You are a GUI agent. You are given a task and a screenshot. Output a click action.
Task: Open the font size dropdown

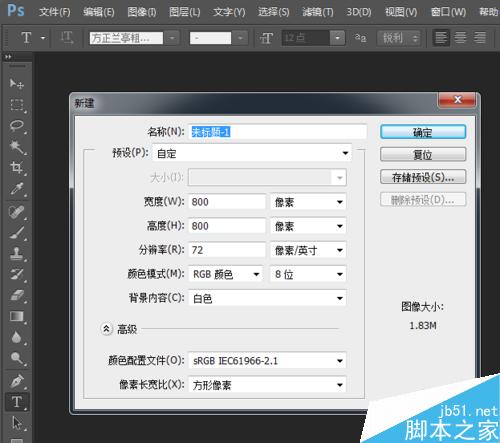[337, 38]
